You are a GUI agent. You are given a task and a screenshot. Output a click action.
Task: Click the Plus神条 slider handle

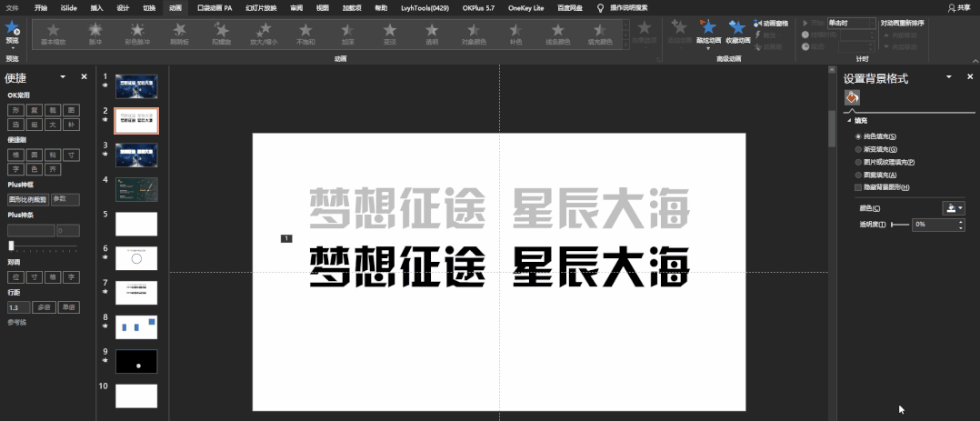[x=11, y=246]
